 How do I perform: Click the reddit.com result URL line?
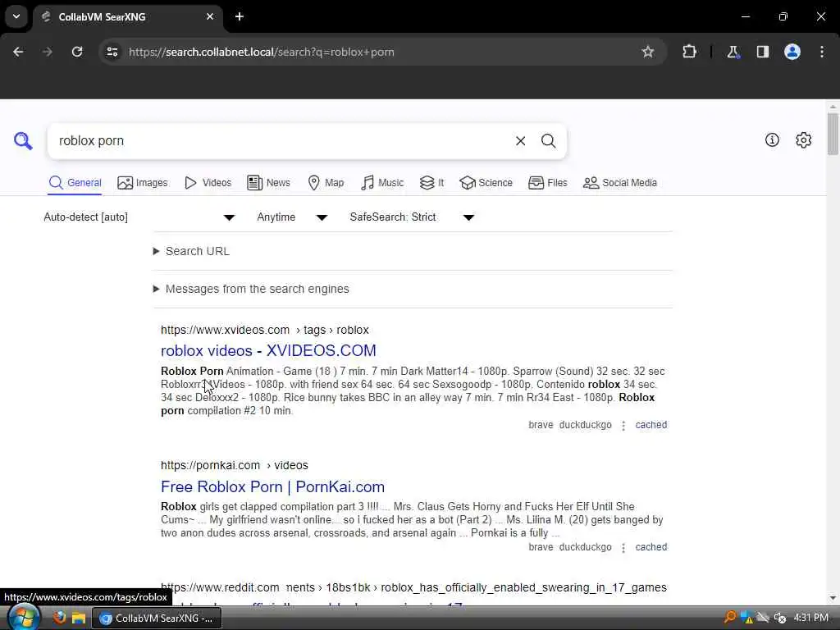coord(413,587)
